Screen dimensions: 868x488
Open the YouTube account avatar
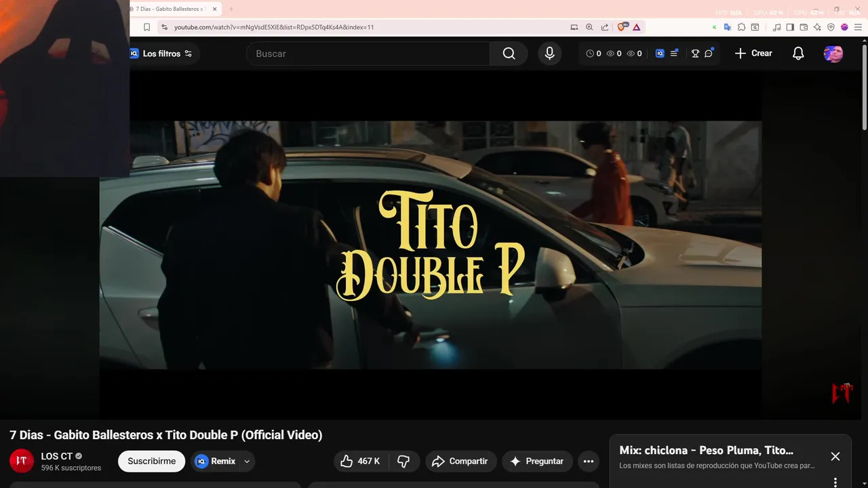coord(833,54)
